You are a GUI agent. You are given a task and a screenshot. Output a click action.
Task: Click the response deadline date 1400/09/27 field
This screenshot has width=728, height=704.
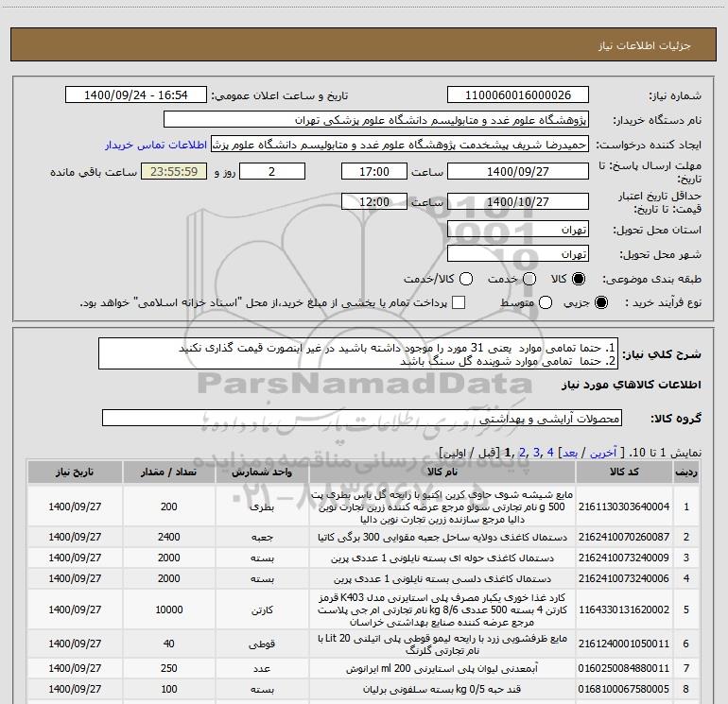[x=518, y=171]
